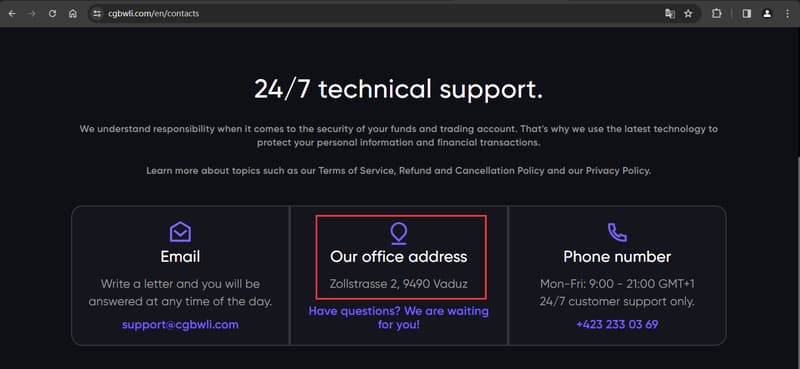
Task: Click the phone handset icon
Action: pyautogui.click(x=617, y=232)
